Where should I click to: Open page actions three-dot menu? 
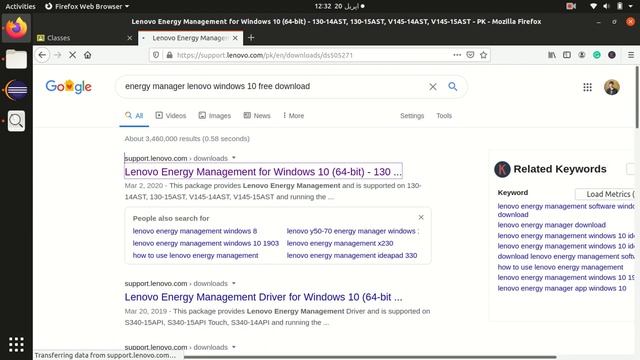click(x=457, y=55)
